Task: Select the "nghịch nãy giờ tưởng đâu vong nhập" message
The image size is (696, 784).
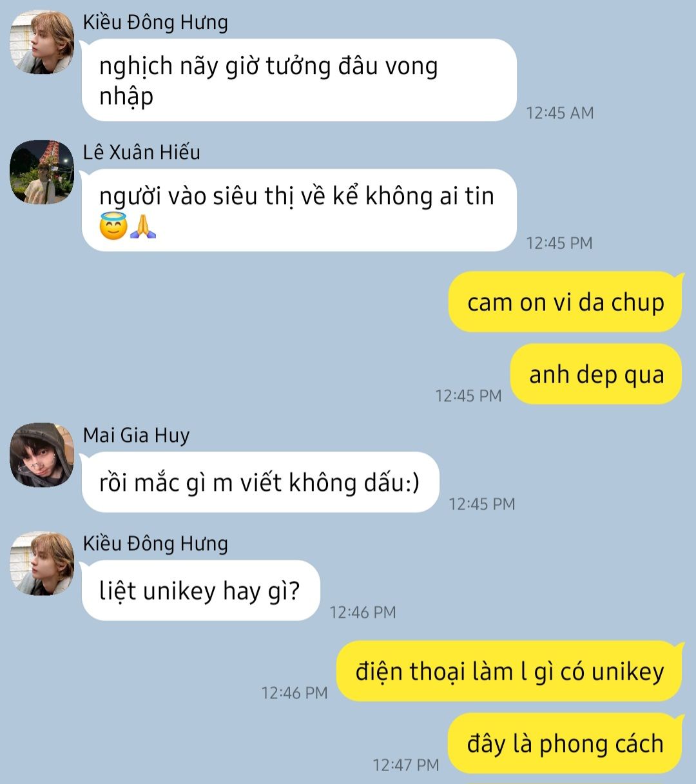Action: (299, 80)
